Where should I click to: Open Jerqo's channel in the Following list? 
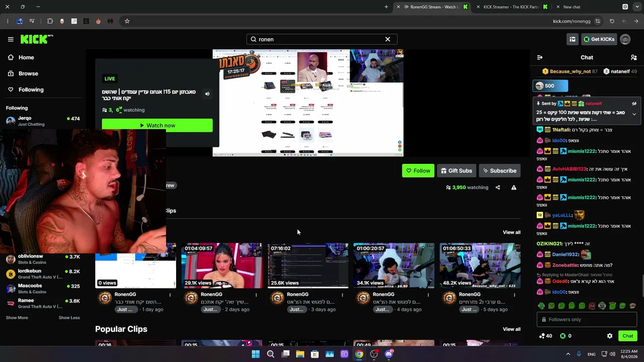(x=43, y=121)
